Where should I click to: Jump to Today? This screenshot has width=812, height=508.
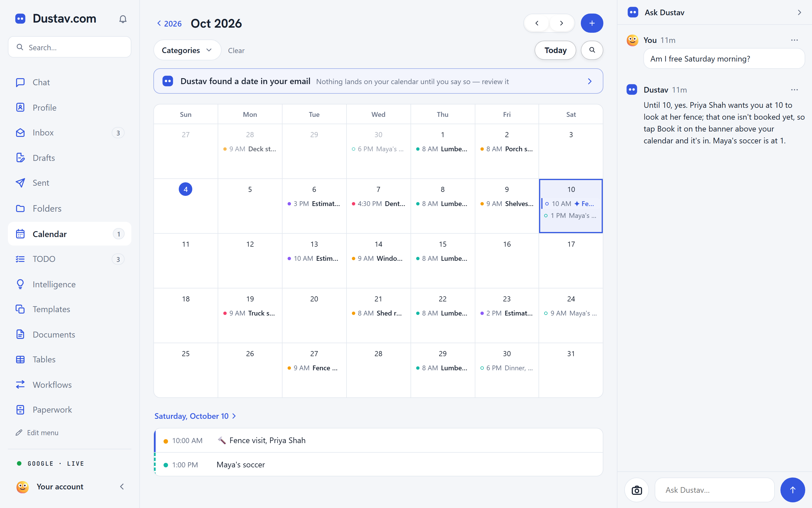coord(555,50)
